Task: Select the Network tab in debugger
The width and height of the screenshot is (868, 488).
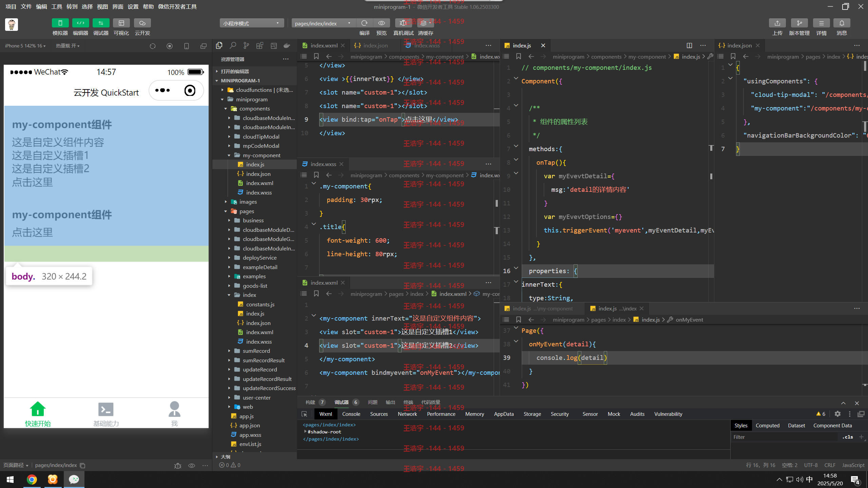Action: [x=407, y=414]
